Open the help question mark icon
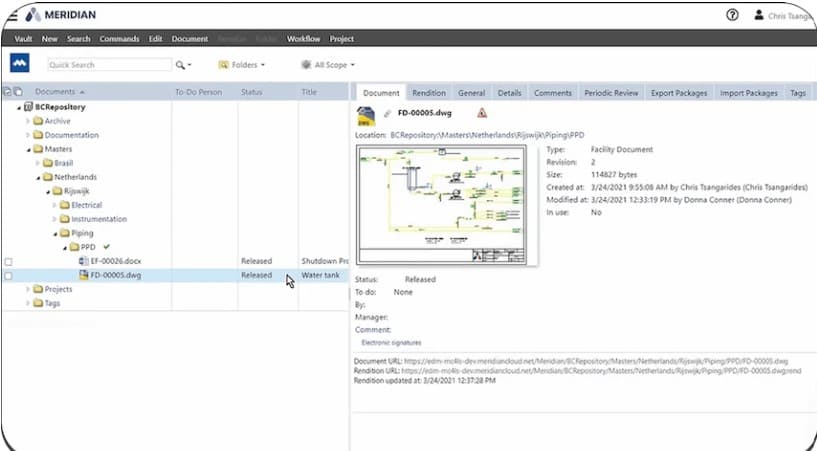 point(732,15)
